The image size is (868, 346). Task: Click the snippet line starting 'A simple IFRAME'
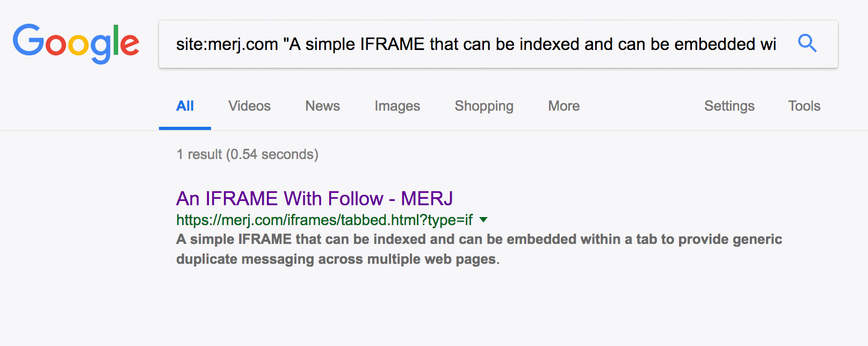pos(479,239)
